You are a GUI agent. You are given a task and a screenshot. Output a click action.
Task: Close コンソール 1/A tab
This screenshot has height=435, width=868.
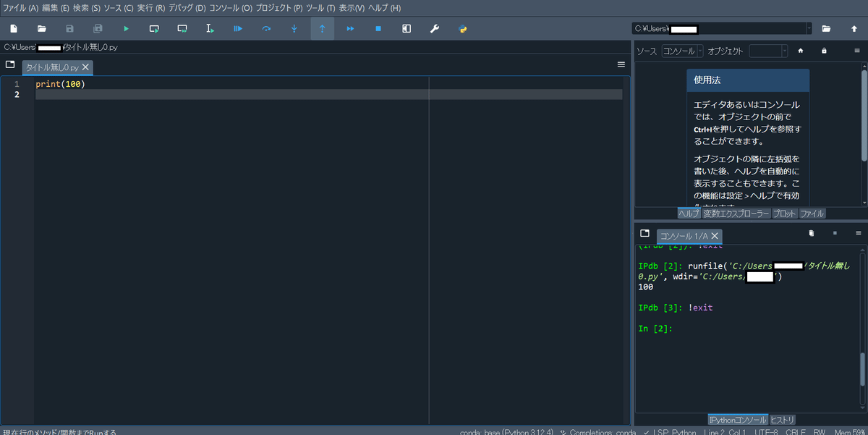click(x=715, y=236)
